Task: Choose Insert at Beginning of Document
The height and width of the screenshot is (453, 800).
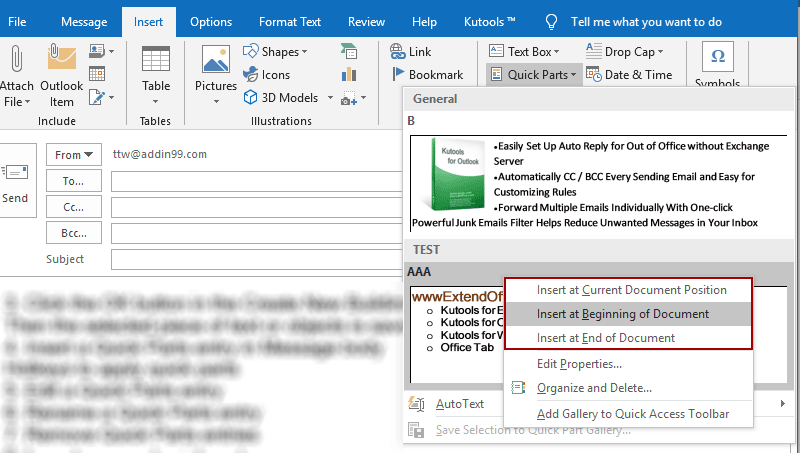Action: [622, 314]
